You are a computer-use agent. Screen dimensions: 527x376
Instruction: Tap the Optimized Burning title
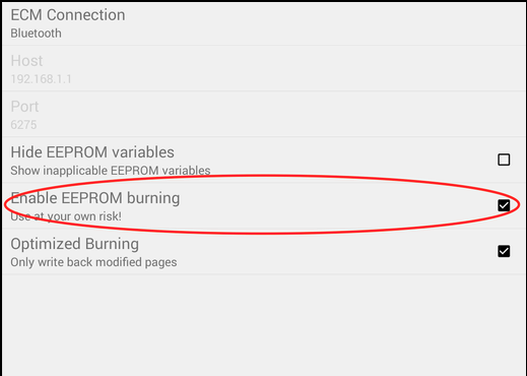(75, 244)
